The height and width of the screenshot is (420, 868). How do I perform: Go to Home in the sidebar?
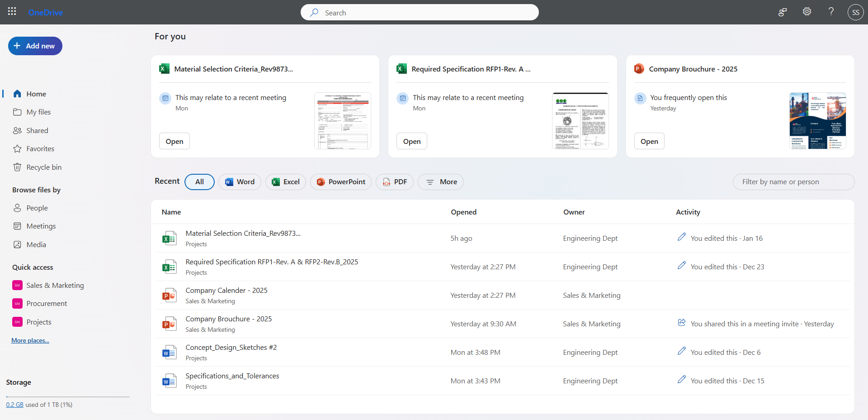36,94
